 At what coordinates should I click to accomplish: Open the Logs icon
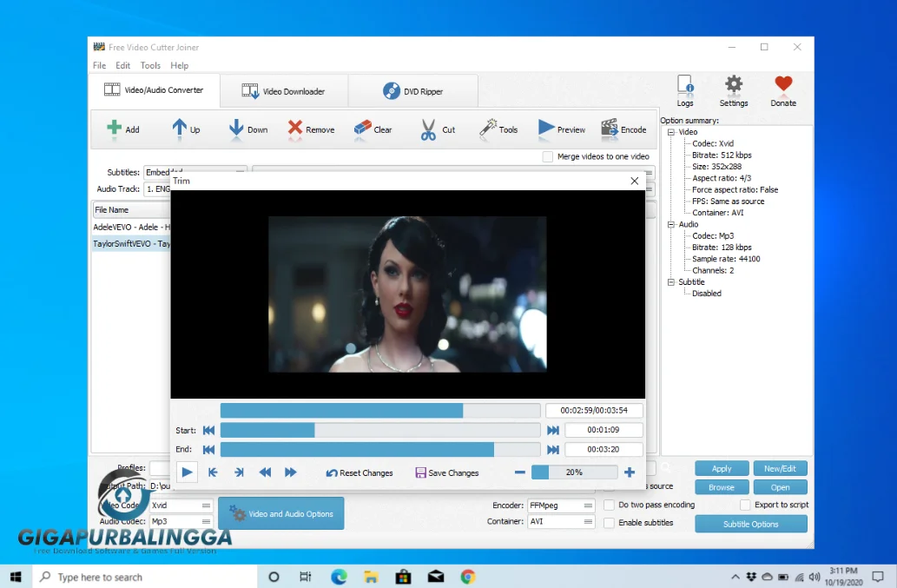click(685, 85)
